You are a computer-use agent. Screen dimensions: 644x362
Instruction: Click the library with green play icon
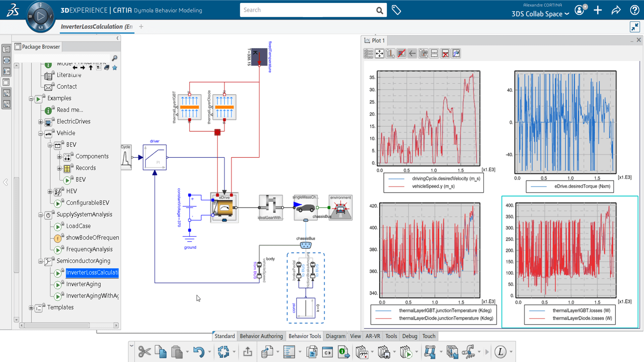coord(406,352)
